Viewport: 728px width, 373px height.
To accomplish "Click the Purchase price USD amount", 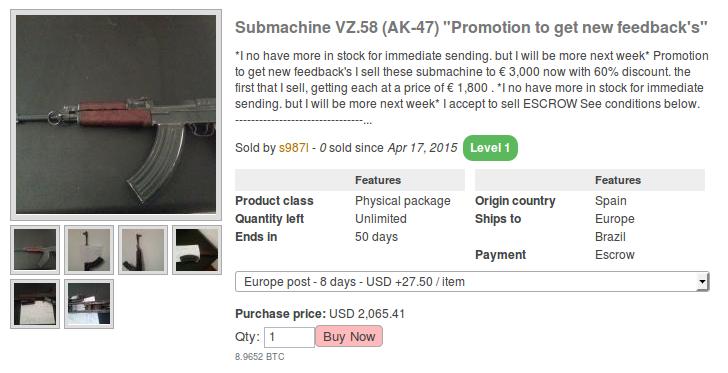I will pos(367,314).
